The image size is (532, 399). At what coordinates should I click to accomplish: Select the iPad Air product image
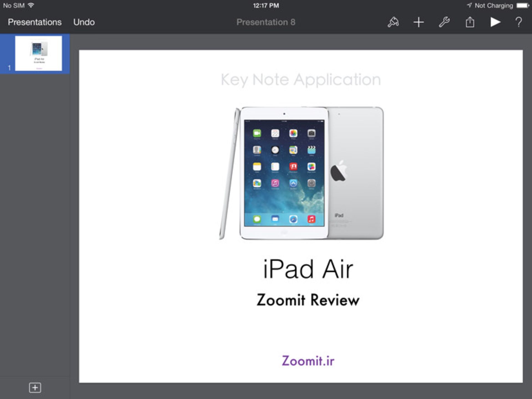(x=301, y=173)
